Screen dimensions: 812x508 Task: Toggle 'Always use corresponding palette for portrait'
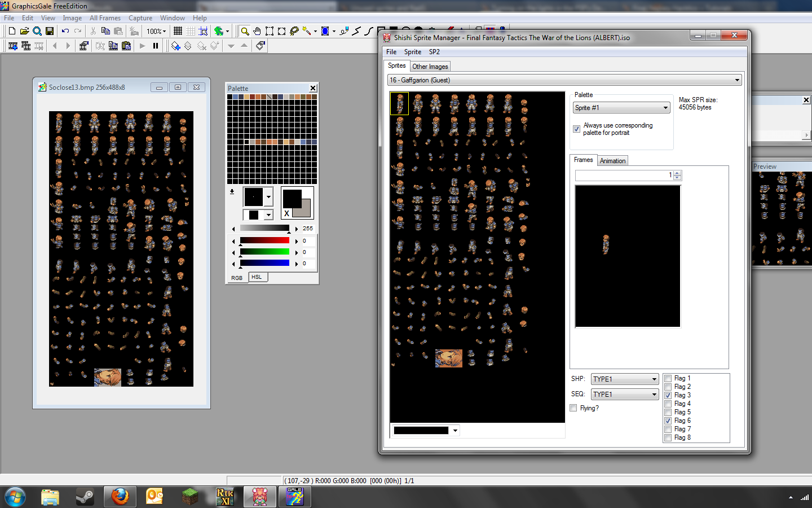click(x=576, y=129)
